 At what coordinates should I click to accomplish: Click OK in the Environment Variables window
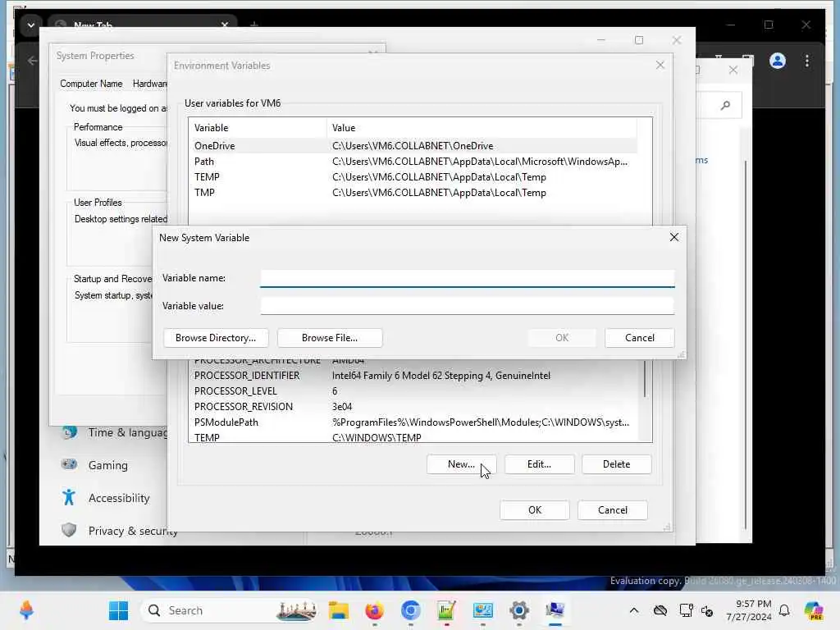(x=535, y=510)
